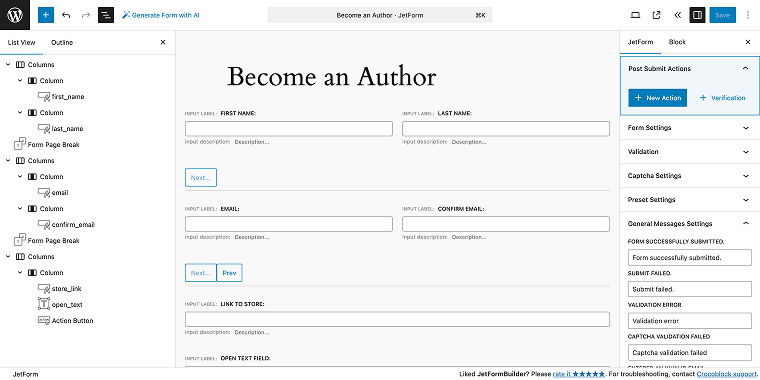Select confirm_email field icon in list
The image size is (760, 380).
pos(44,224)
